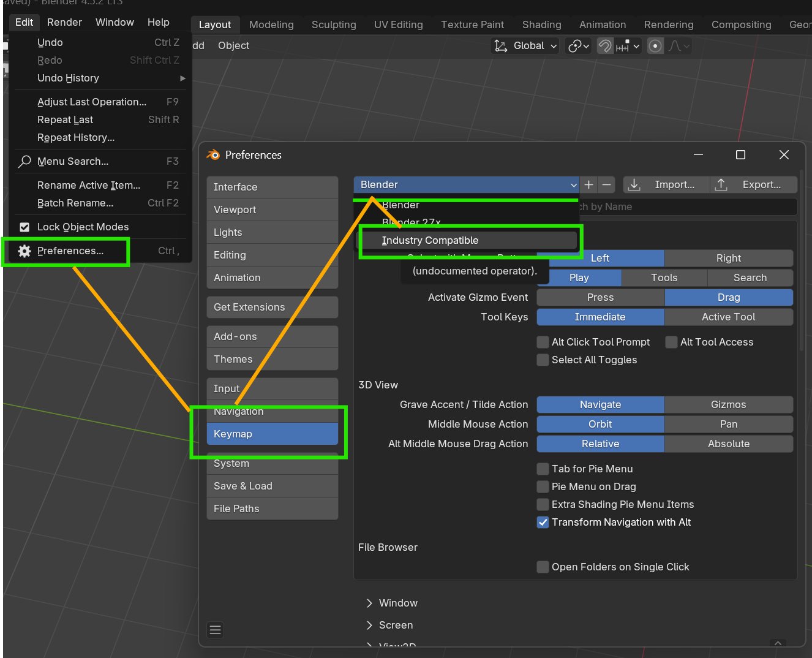
Task: Open the Preferences hamburger menu icon
Action: (215, 630)
